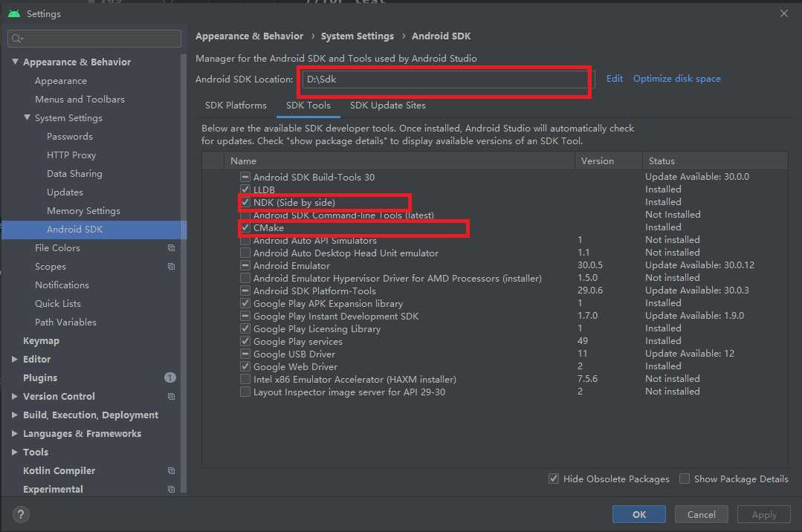The height and width of the screenshot is (532, 802).
Task: Collapse the System Settings tree node
Action: (x=27, y=117)
